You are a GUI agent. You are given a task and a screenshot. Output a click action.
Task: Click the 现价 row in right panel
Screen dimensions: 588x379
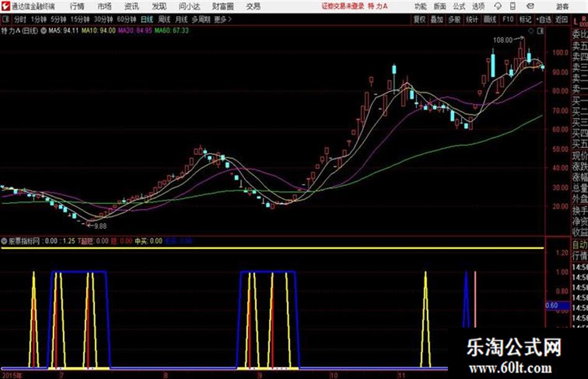click(580, 156)
